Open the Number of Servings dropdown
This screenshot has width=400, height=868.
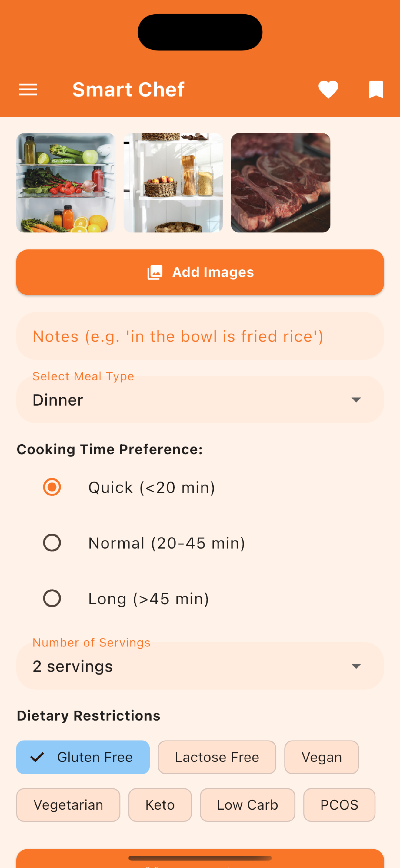coord(200,666)
